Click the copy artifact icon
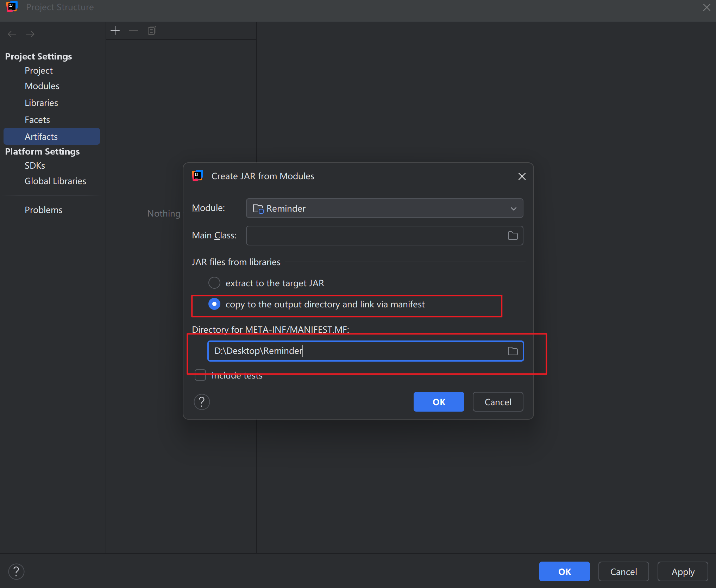716x588 pixels. click(x=152, y=31)
